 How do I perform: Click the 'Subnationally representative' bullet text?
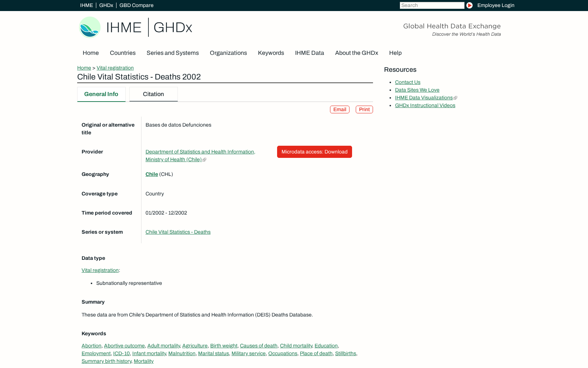click(129, 283)
